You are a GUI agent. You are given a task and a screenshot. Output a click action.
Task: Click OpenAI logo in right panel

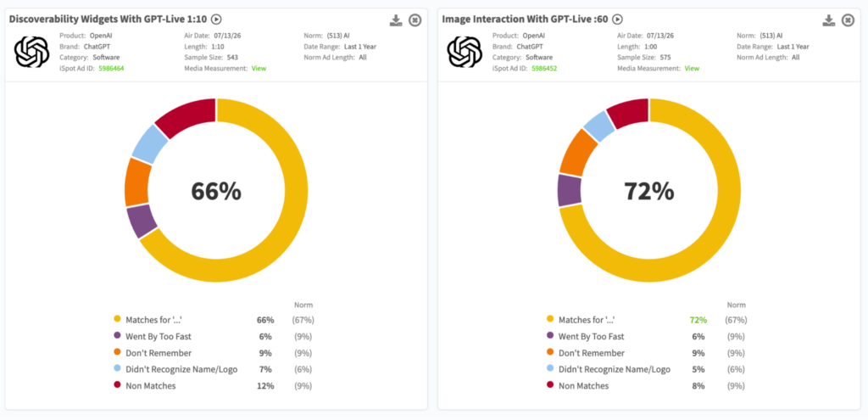465,52
